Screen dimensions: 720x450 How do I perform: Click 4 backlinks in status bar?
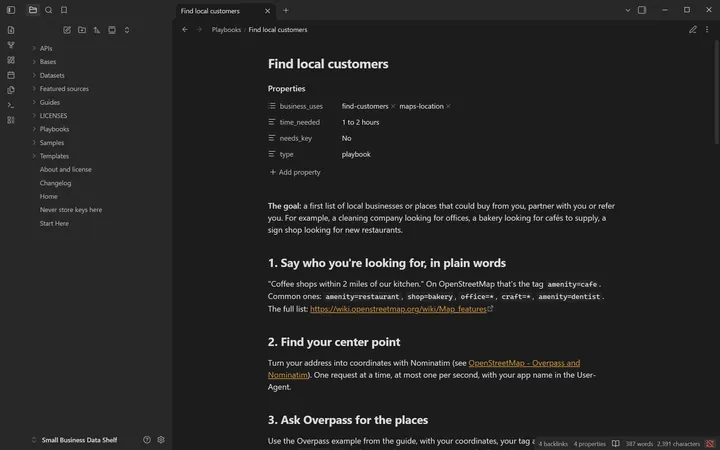(553, 444)
